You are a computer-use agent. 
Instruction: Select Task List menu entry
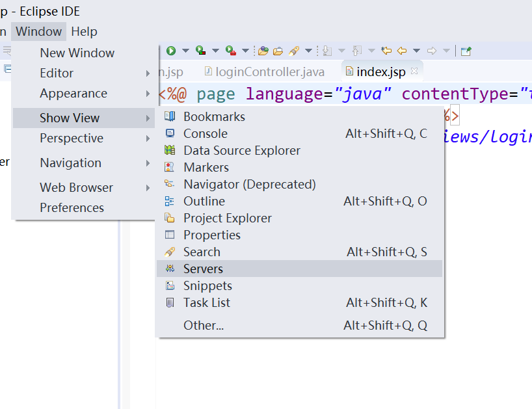click(x=300, y=302)
